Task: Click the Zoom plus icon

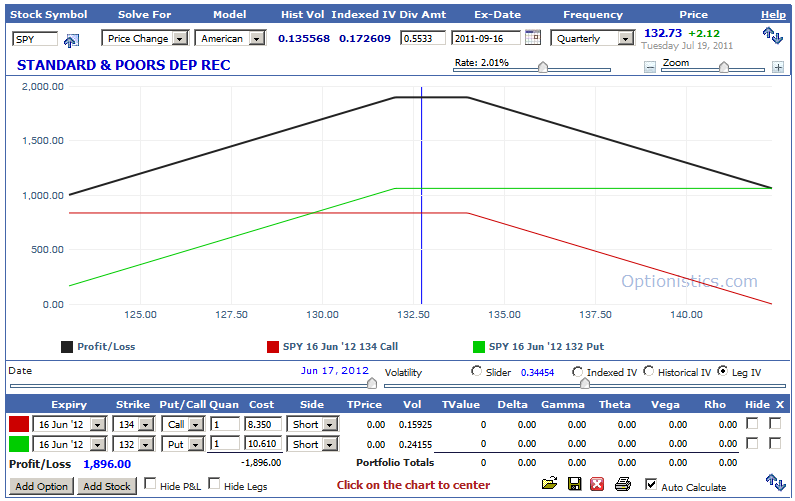Action: pos(778,67)
